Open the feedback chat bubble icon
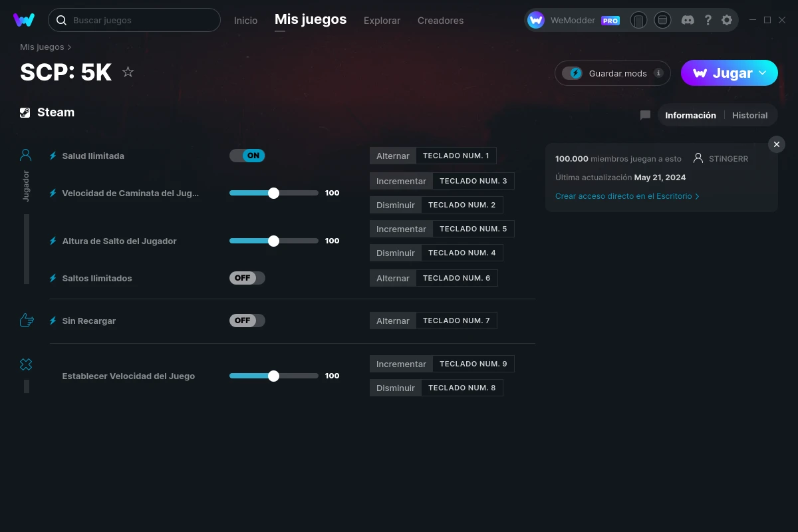The height and width of the screenshot is (532, 798). (x=644, y=114)
